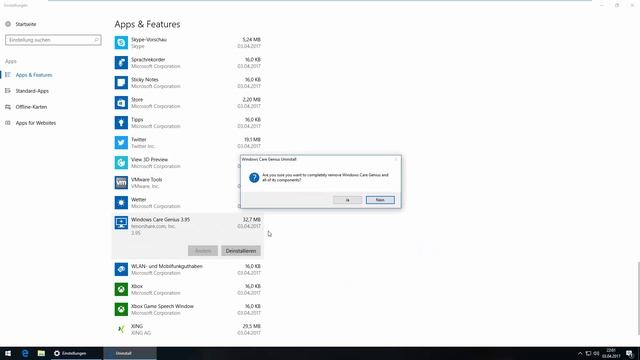The height and width of the screenshot is (360, 640).
Task: Select the Twitter name text
Action: pyautogui.click(x=139, y=140)
